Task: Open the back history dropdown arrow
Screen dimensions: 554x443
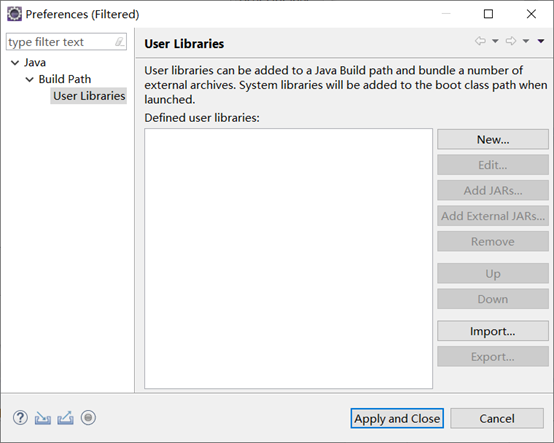Action: [495, 41]
